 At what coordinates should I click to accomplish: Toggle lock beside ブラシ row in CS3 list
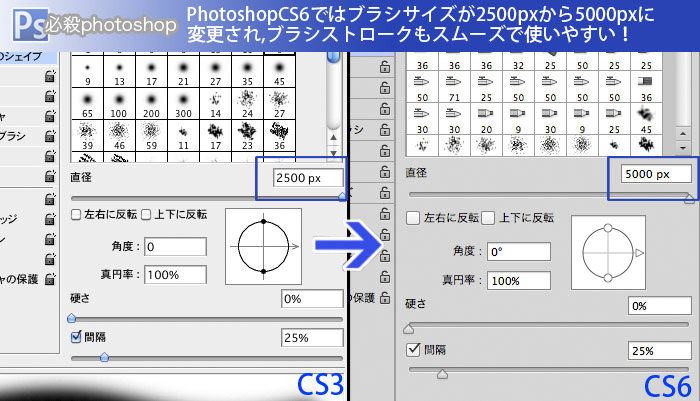50,136
